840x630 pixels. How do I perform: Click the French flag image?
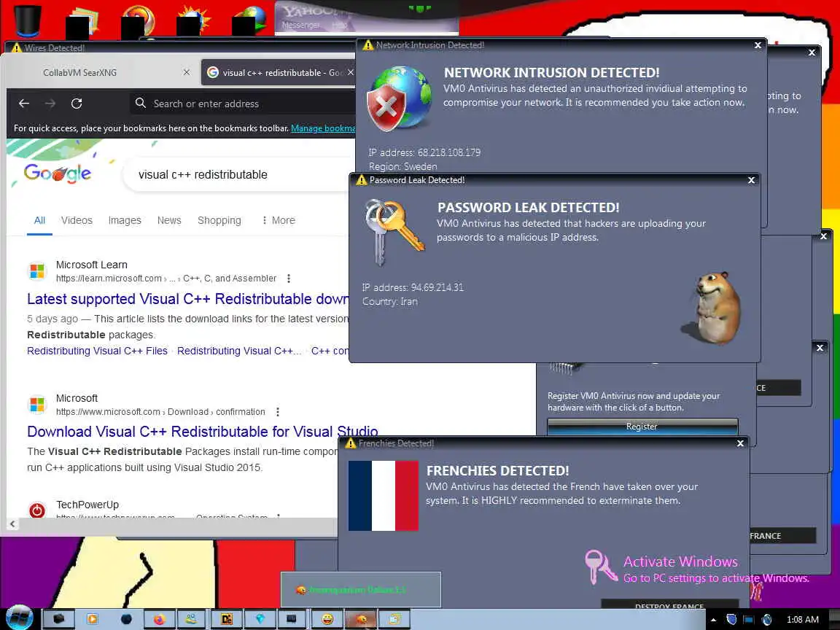pos(383,496)
